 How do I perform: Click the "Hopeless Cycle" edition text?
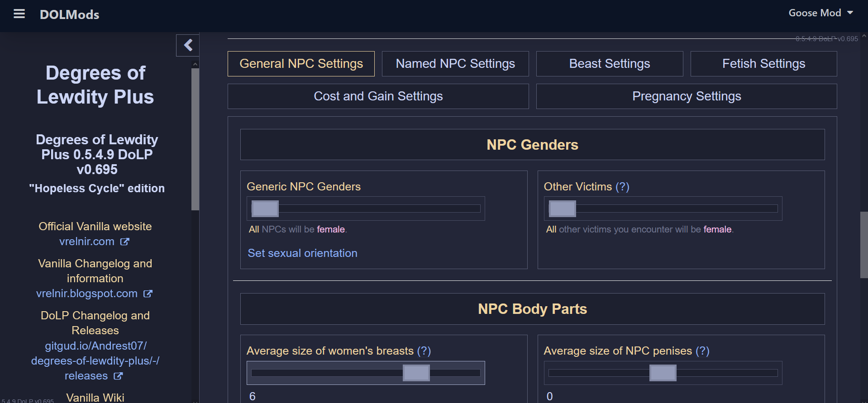[x=97, y=189]
